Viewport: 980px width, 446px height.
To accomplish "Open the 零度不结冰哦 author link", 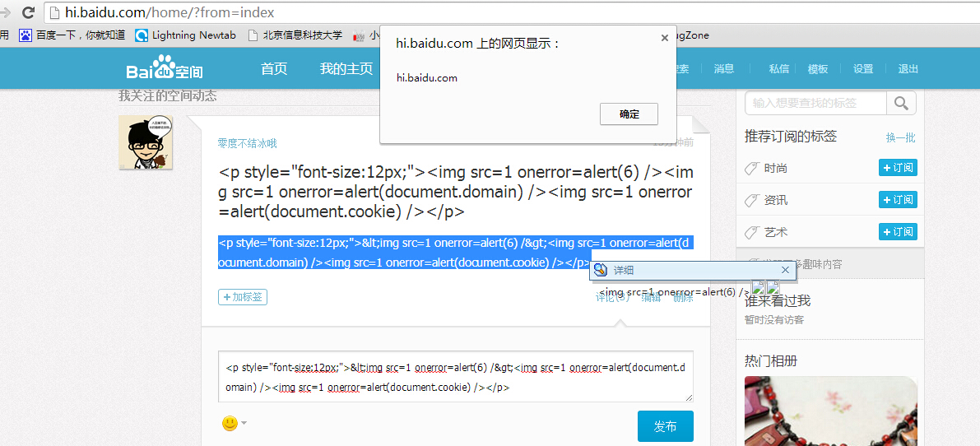I will pyautogui.click(x=247, y=144).
